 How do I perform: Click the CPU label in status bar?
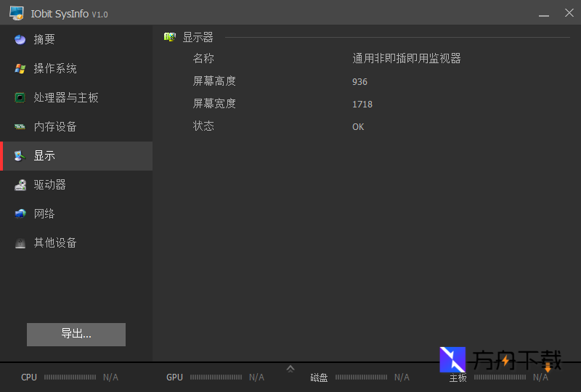[29, 377]
